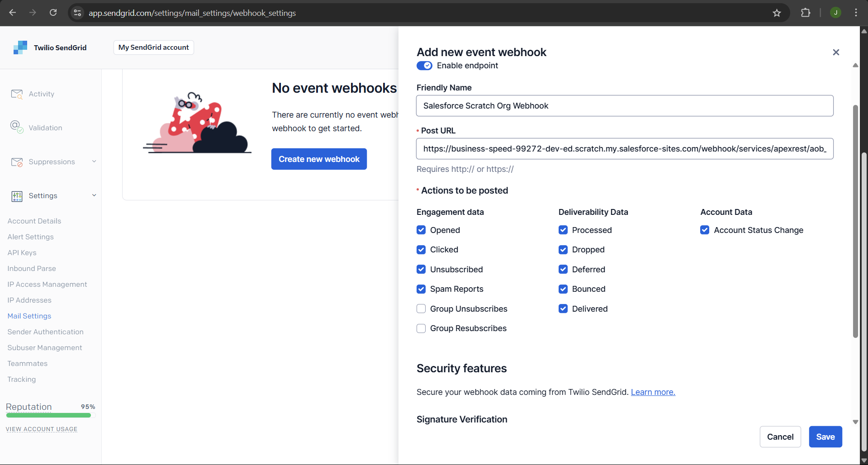Click the browser back arrow
Screen dimensions: 868x465
click(x=13, y=13)
